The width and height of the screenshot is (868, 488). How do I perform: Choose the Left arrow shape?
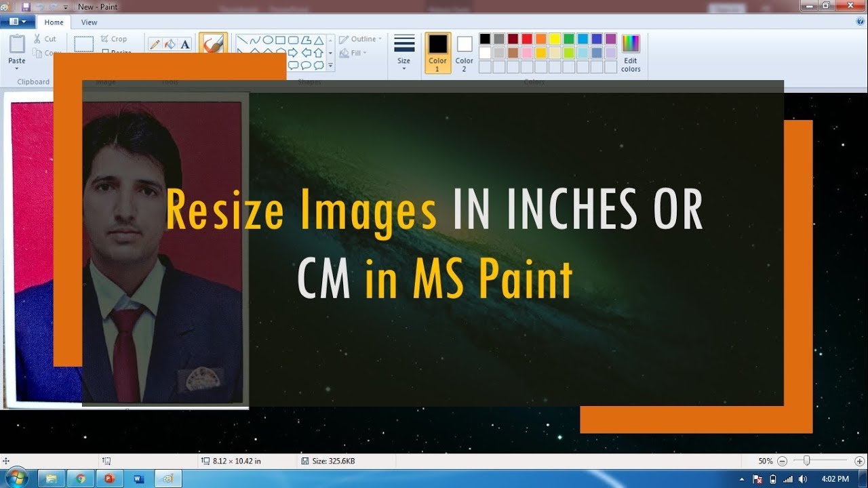pyautogui.click(x=306, y=53)
